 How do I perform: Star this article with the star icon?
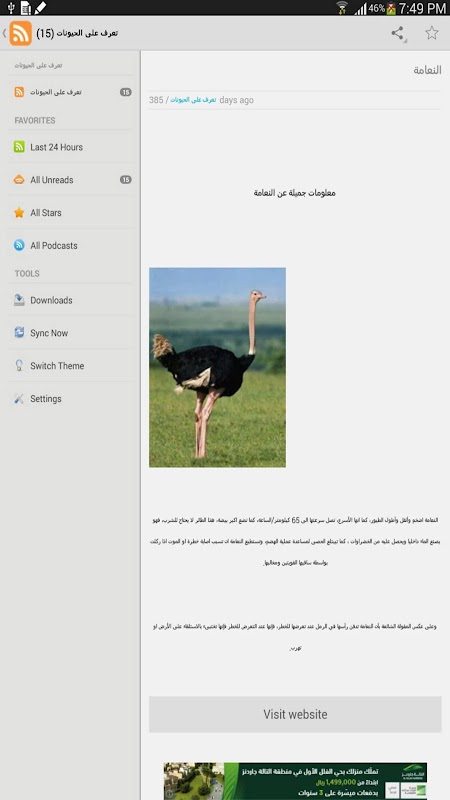tap(432, 33)
